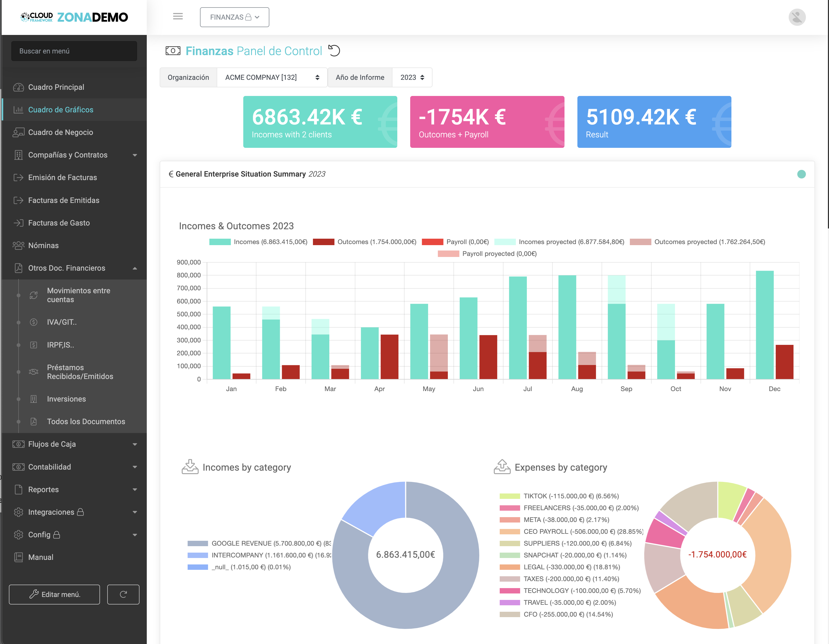Go to Facturas de Gasto
Viewport: 829px width, 644px height.
click(x=59, y=223)
